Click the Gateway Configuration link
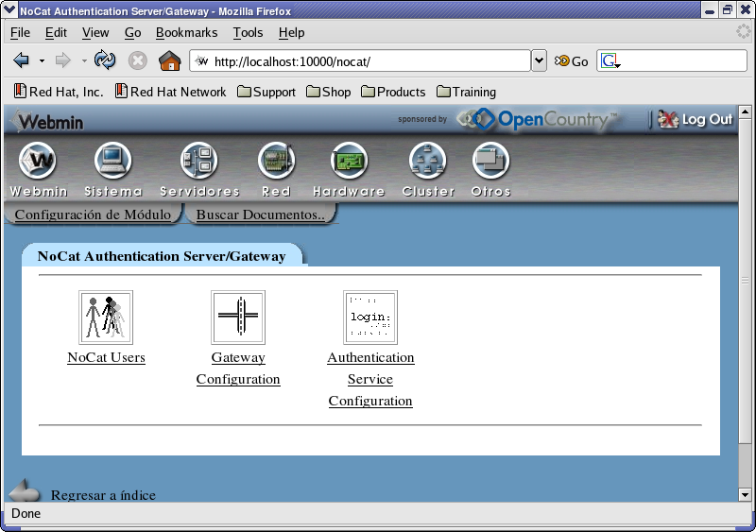 coord(238,368)
